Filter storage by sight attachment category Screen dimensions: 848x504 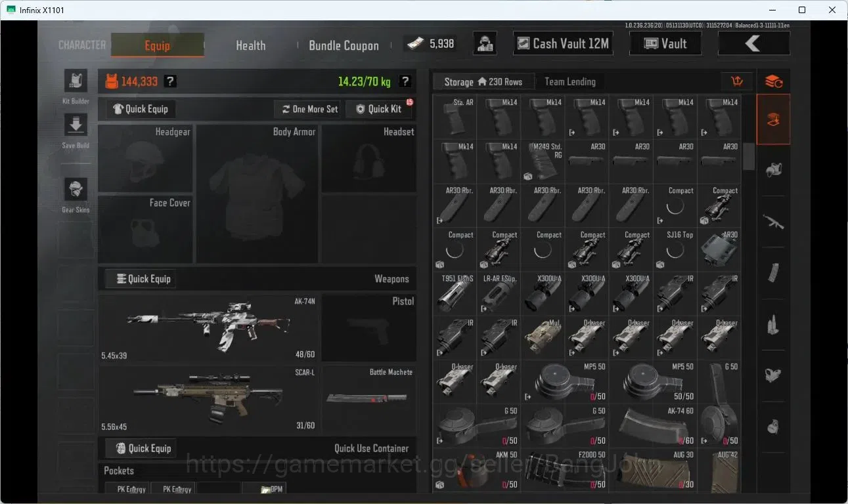pyautogui.click(x=773, y=375)
